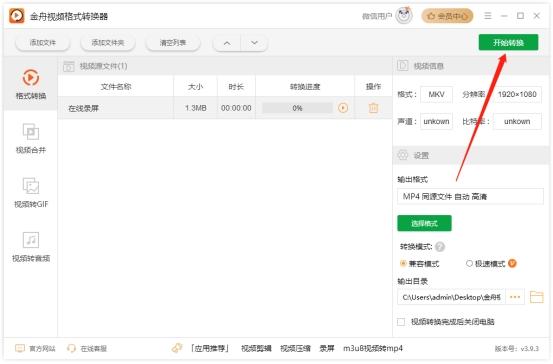Open the hamburger menu in title bar
This screenshot has width=553, height=364.
(x=488, y=16)
